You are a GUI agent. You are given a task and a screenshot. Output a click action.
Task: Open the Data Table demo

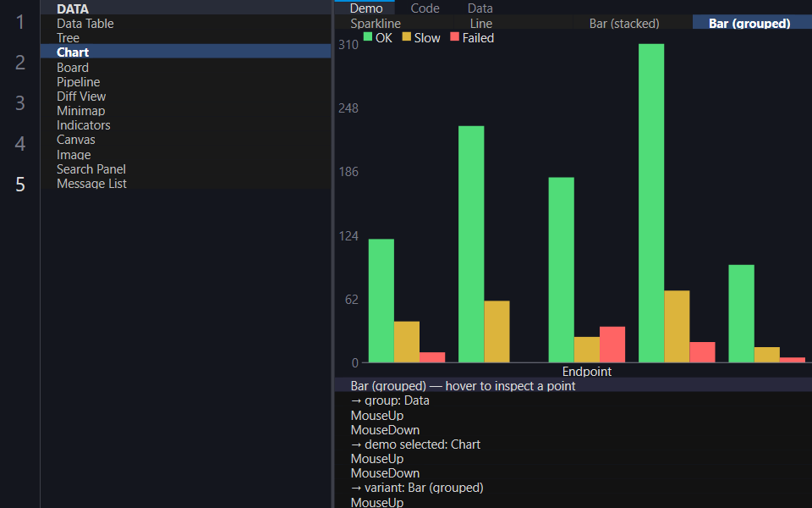click(185, 24)
